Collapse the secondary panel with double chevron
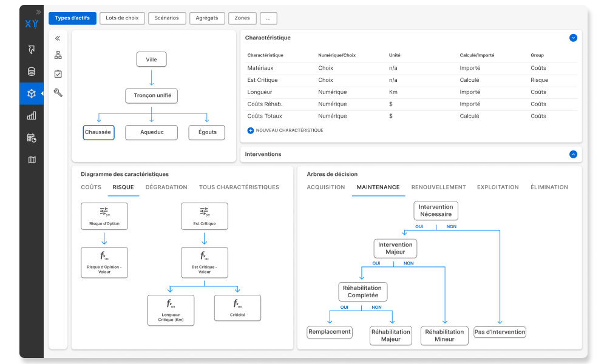The width and height of the screenshot is (607, 364). click(58, 38)
